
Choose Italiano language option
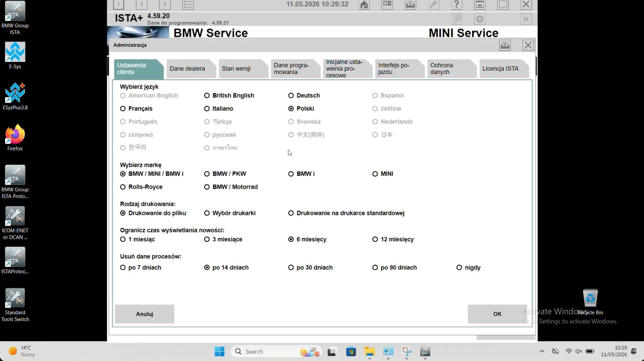tap(218, 109)
